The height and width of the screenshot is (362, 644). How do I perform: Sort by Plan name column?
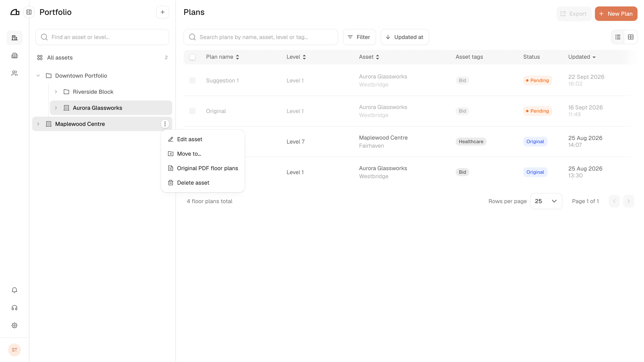(x=223, y=57)
